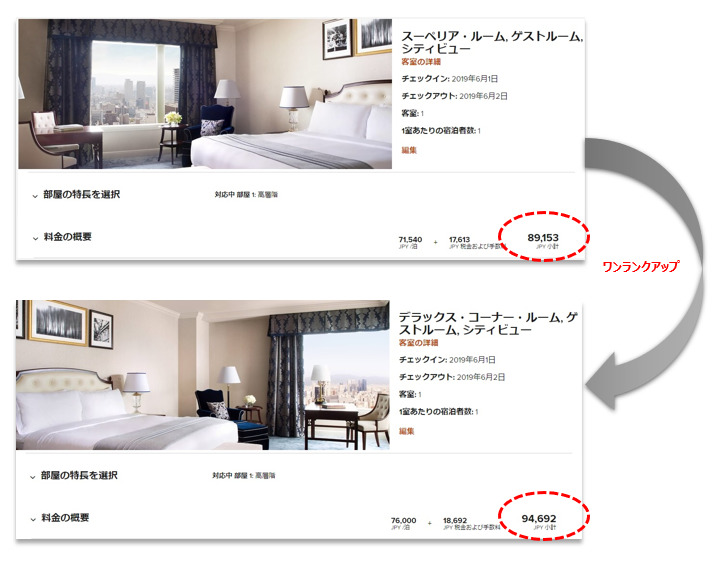Click the 71,540 JPY per-night rate
The image size is (723, 561).
tap(410, 239)
